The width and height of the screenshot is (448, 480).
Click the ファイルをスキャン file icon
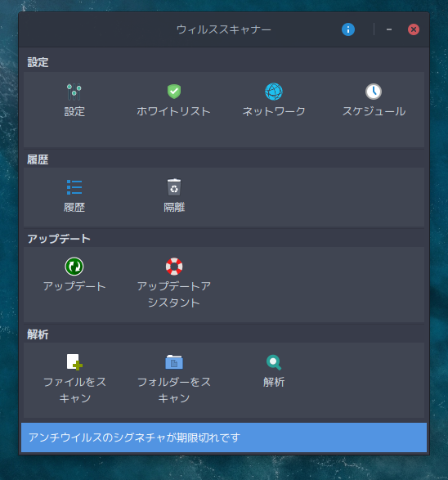(74, 362)
